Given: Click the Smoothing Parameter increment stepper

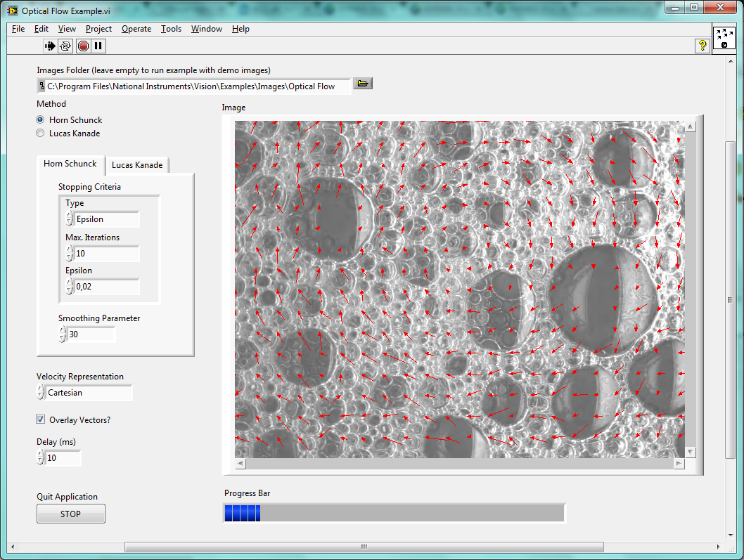Looking at the screenshot, I should coord(63,331).
